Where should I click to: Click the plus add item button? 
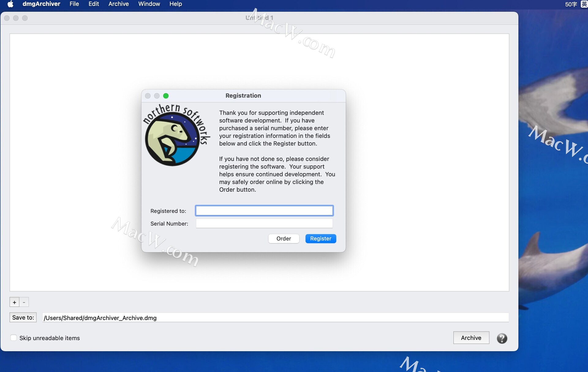pos(14,302)
